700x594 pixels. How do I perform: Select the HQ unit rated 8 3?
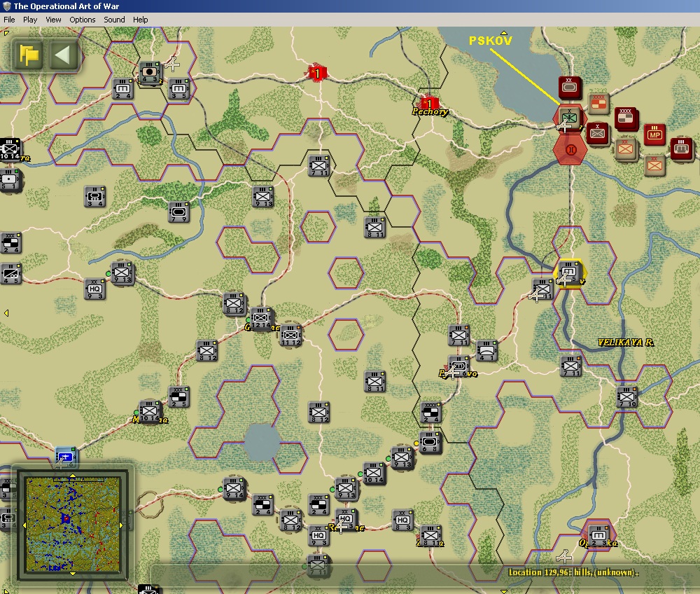click(x=402, y=520)
